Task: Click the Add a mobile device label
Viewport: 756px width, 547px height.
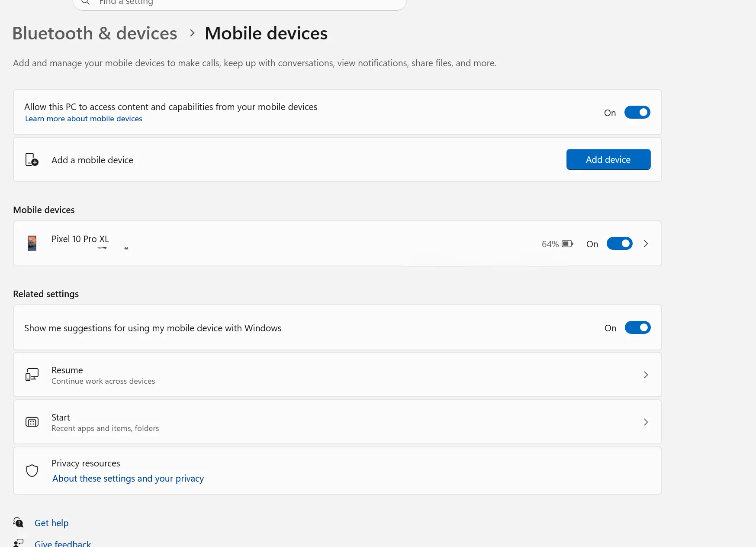Action: 92,160
